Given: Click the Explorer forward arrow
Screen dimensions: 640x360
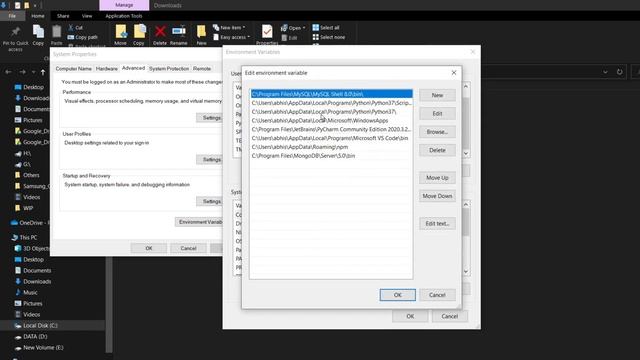Looking at the screenshot, I should 22,72.
